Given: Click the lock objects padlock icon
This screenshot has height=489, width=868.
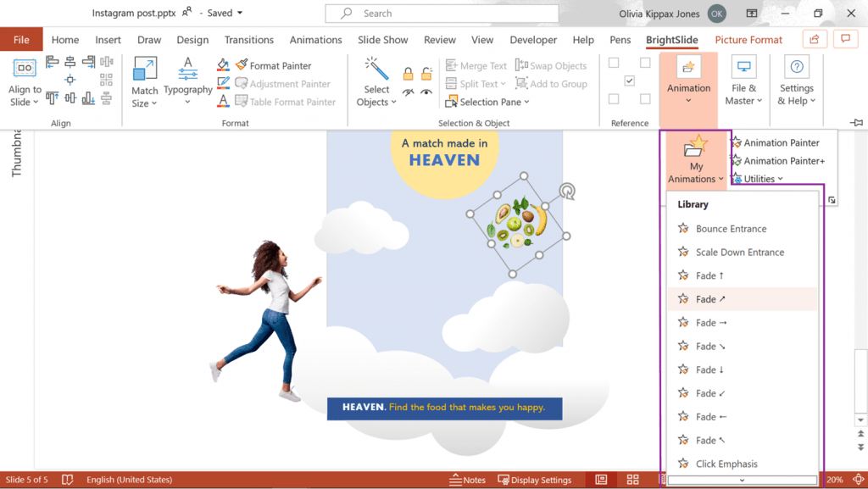Looking at the screenshot, I should click(x=409, y=74).
